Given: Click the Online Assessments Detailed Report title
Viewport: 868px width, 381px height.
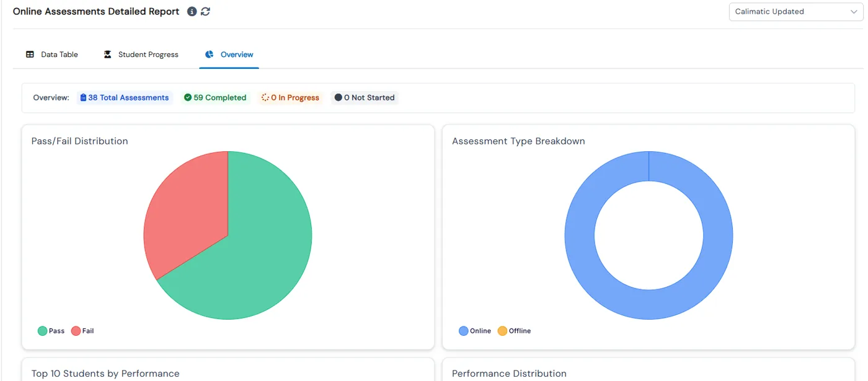Looking at the screenshot, I should (96, 12).
